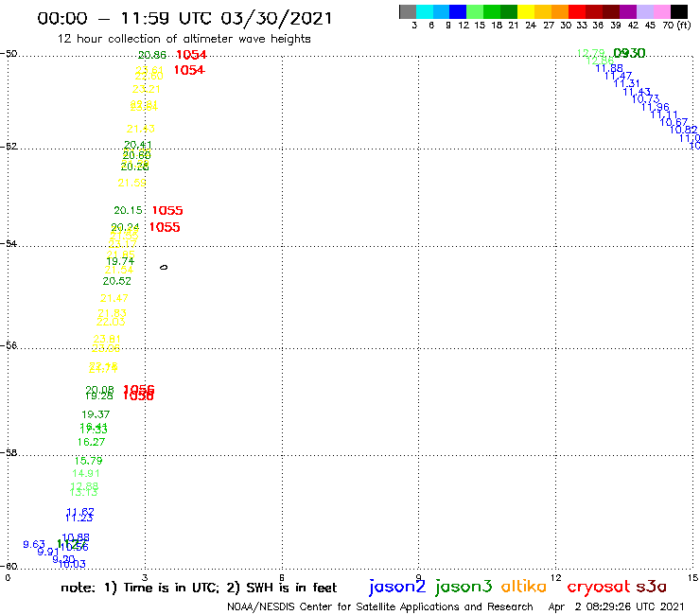Click the purple swatch in the color bar
This screenshot has height=615, width=700.
(x=628, y=11)
